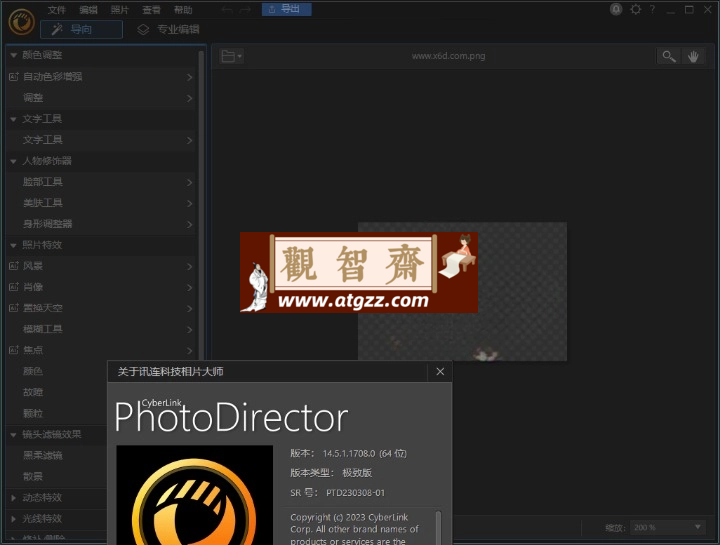Click the arrow next to 调整
This screenshot has height=545, width=720.
(190, 98)
